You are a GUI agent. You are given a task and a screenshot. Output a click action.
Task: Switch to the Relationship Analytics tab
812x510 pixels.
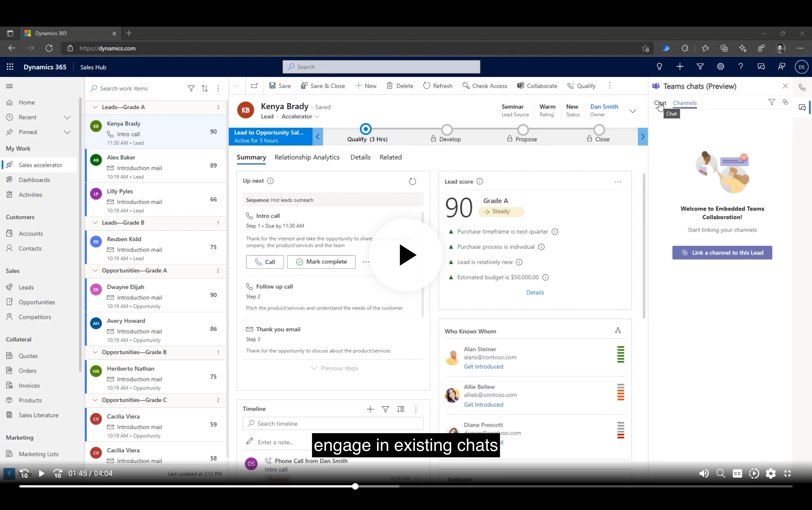307,157
